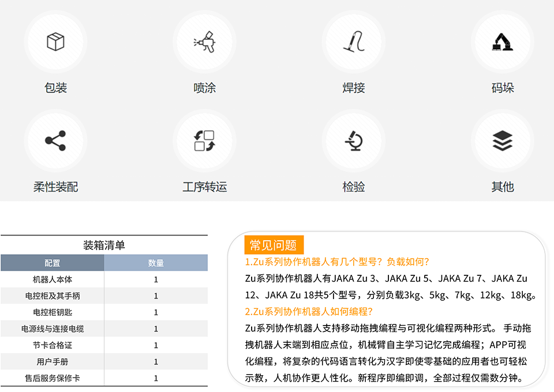Click the 包装 packaging box icon
The image size is (554, 392).
pos(55,42)
